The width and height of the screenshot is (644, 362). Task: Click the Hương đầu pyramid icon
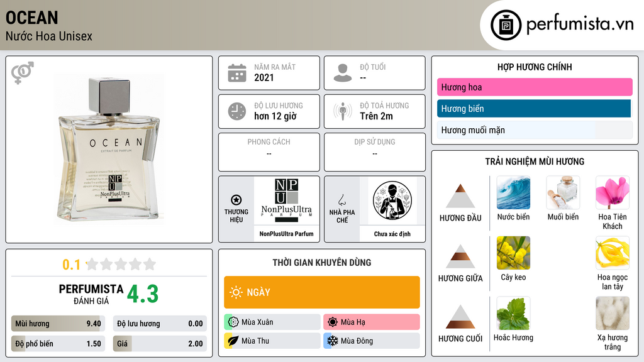coord(460,196)
